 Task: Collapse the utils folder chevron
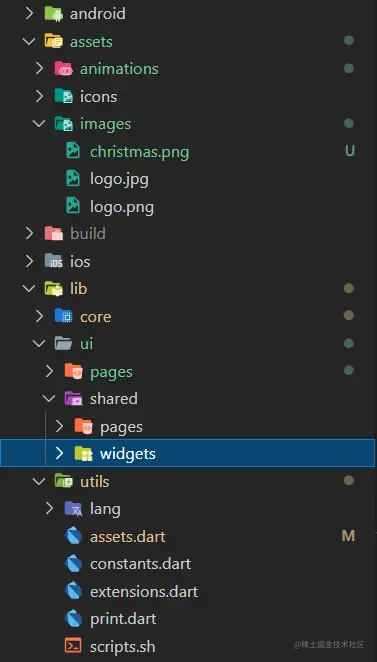tap(39, 481)
